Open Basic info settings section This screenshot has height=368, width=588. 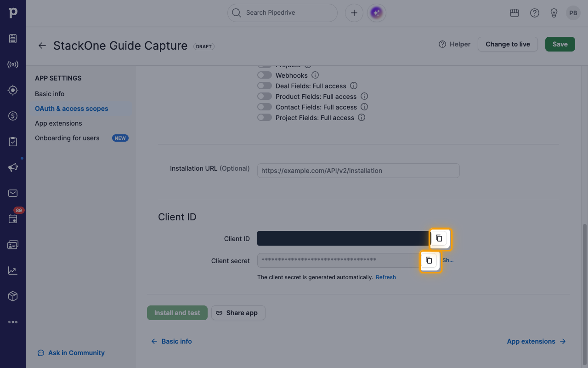coord(50,94)
